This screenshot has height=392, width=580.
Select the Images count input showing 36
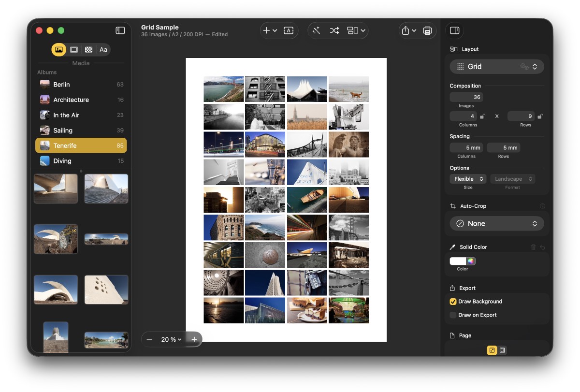[x=466, y=97]
